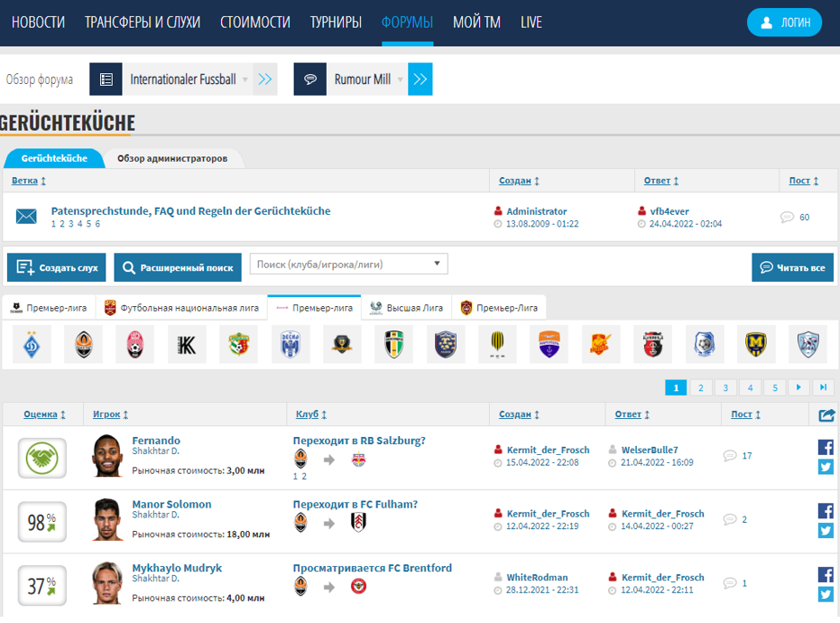Click the Создать слух button
840x623 pixels.
pyautogui.click(x=57, y=267)
